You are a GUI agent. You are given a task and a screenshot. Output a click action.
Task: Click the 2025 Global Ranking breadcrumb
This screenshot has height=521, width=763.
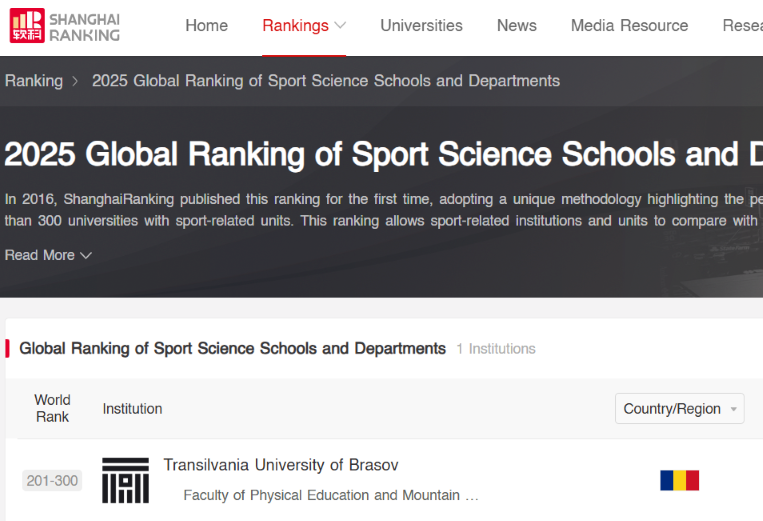click(x=326, y=81)
